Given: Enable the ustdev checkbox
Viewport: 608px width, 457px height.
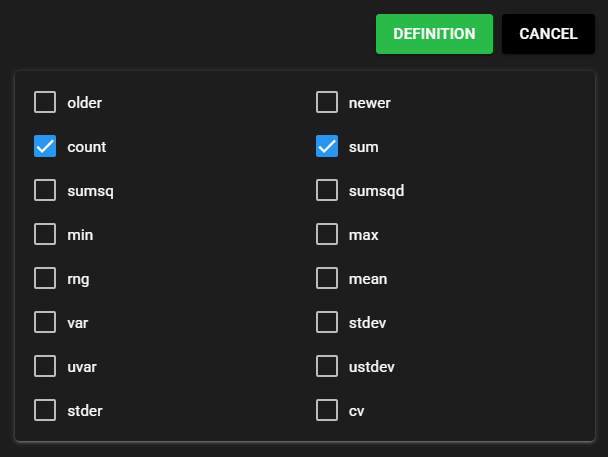Looking at the screenshot, I should (327, 366).
